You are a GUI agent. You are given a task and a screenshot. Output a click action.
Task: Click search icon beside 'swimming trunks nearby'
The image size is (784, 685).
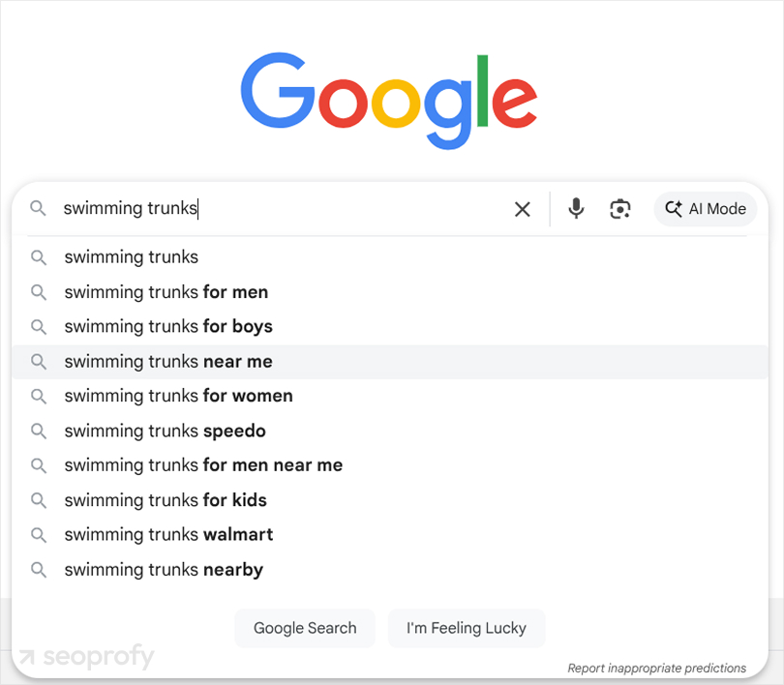pyautogui.click(x=39, y=570)
